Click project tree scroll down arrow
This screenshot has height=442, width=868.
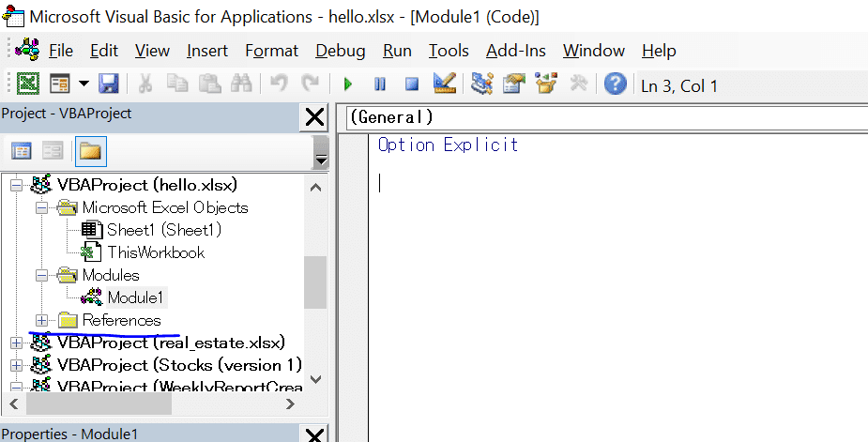pyautogui.click(x=316, y=379)
